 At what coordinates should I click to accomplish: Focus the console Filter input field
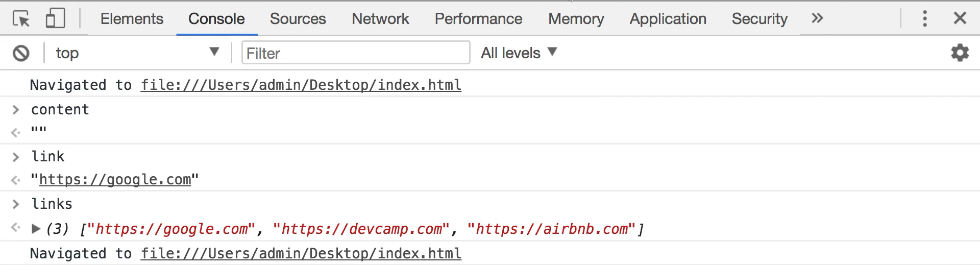pos(355,53)
